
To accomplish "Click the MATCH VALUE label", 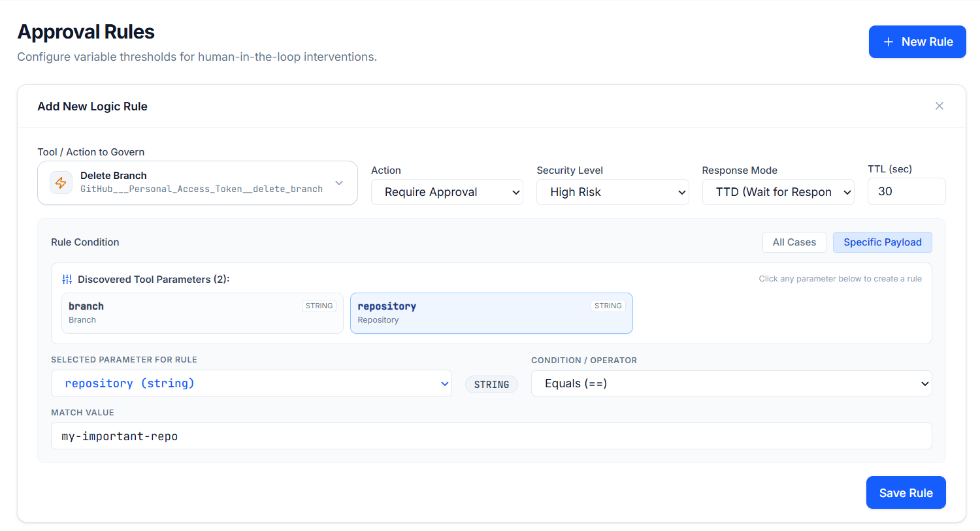I will (x=82, y=413).
